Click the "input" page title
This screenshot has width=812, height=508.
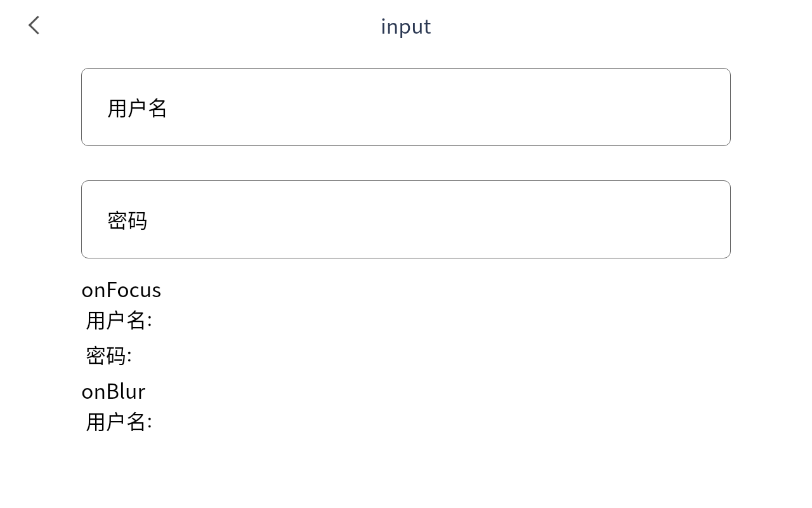pos(406,26)
